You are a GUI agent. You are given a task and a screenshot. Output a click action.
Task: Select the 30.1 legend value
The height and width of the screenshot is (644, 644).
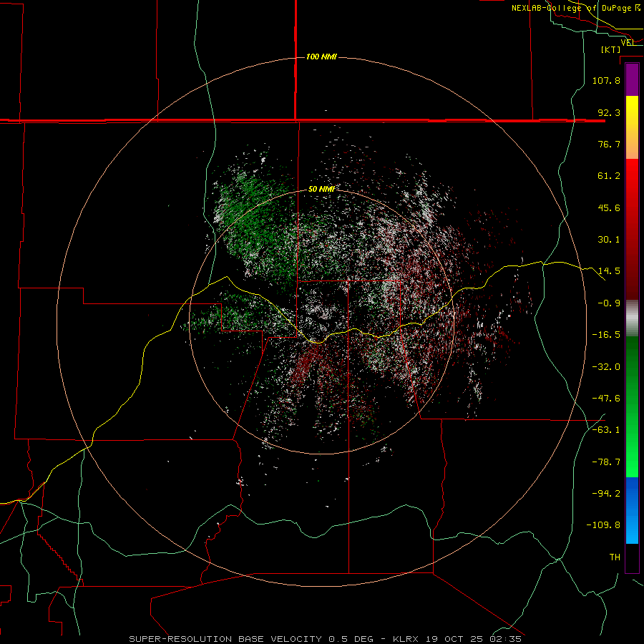pos(609,240)
